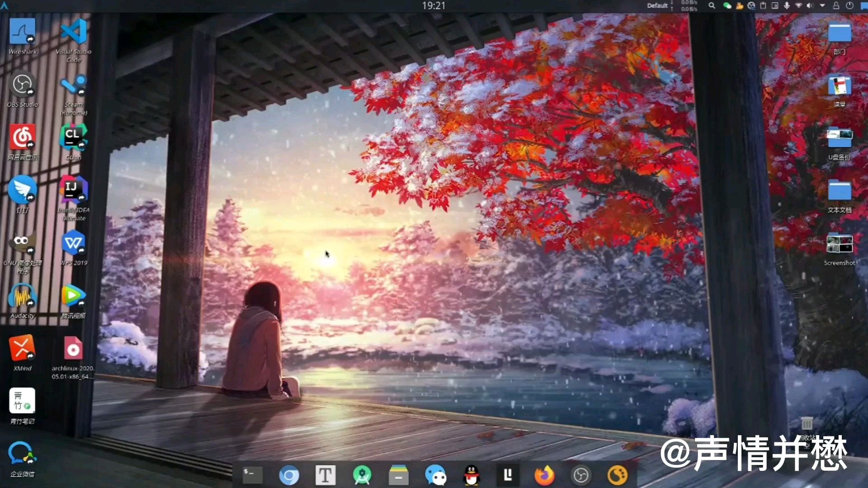
Task: Switch the Default input method indicator
Action: click(x=657, y=5)
